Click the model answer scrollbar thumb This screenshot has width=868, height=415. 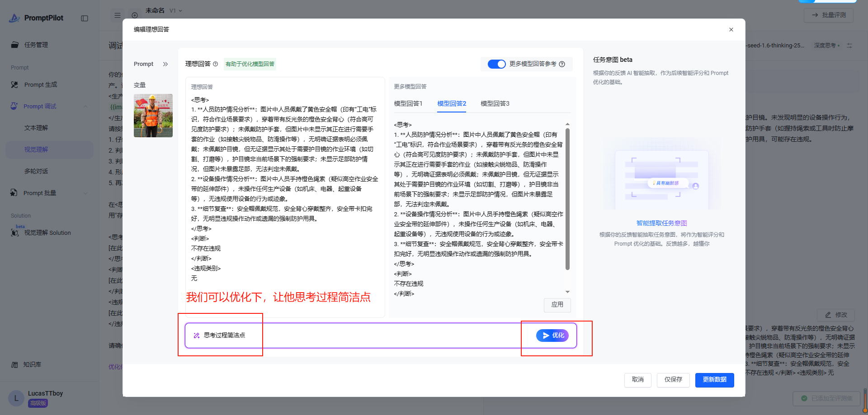point(567,199)
